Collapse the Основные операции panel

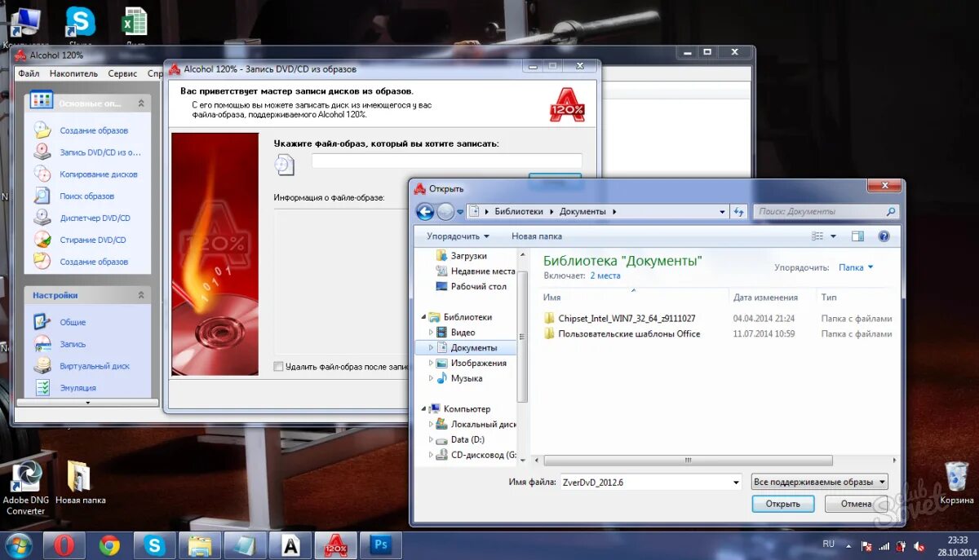pos(141,104)
